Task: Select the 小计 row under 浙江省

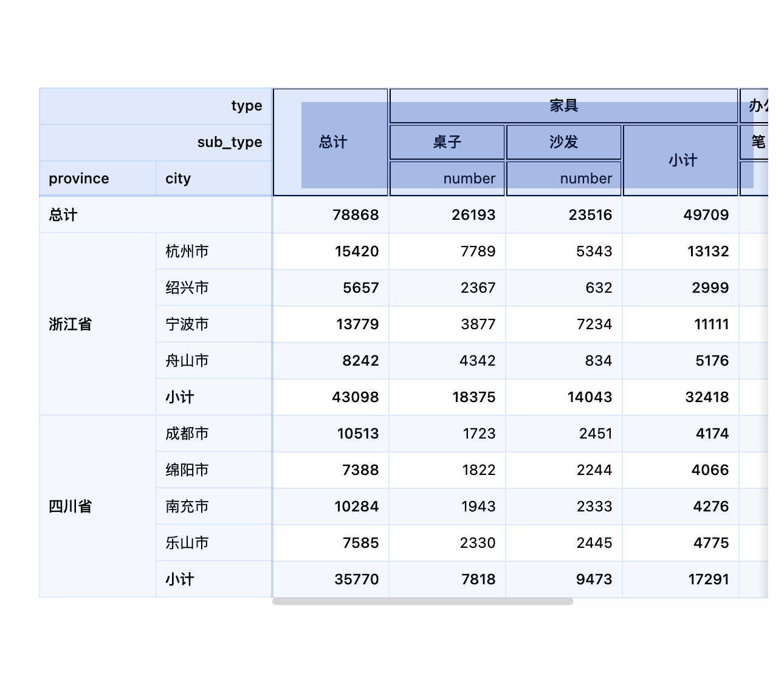Action: (x=214, y=397)
